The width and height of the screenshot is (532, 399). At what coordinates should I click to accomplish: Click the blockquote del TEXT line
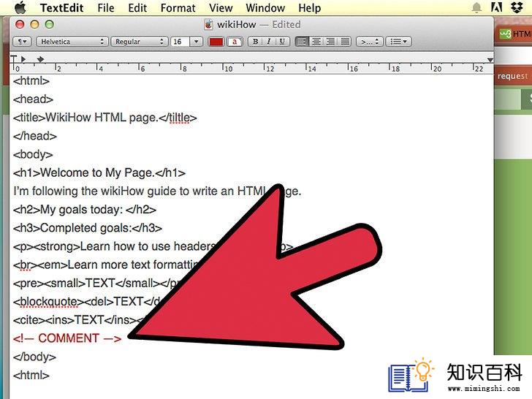(x=87, y=301)
